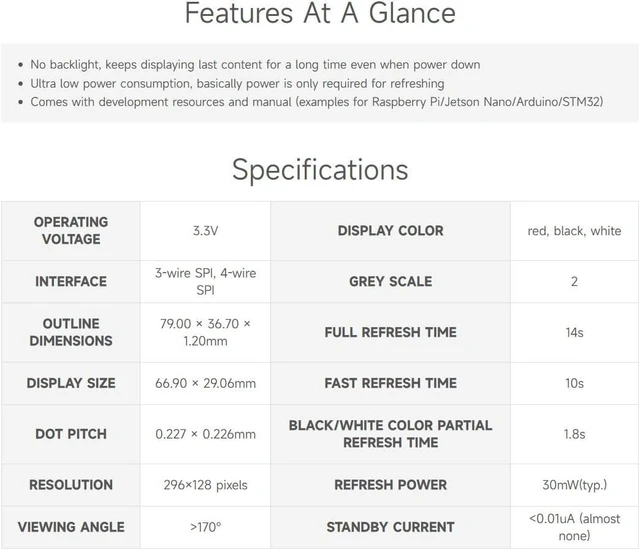The width and height of the screenshot is (640, 550).
Task: Select the 3.3V value cell
Action: click(205, 231)
